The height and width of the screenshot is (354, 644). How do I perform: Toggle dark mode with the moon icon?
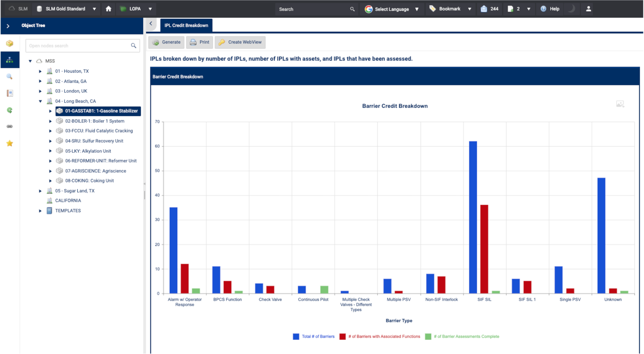[x=571, y=9]
